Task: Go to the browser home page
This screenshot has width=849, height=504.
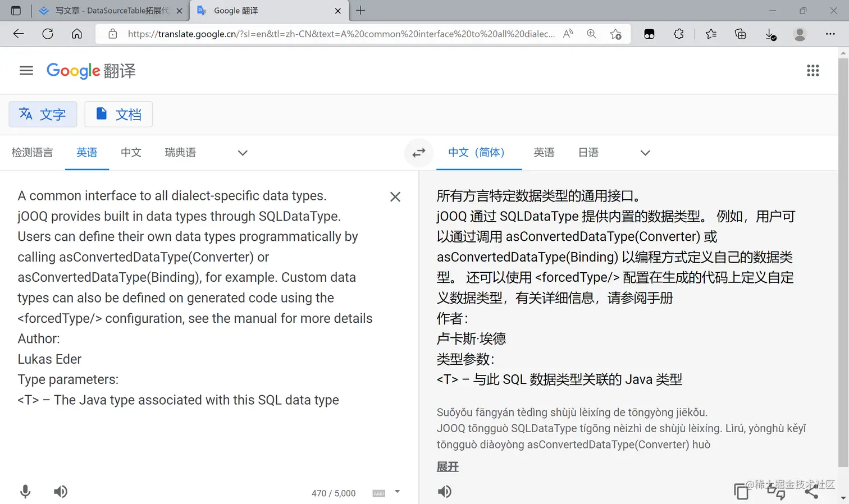Action: [x=77, y=34]
